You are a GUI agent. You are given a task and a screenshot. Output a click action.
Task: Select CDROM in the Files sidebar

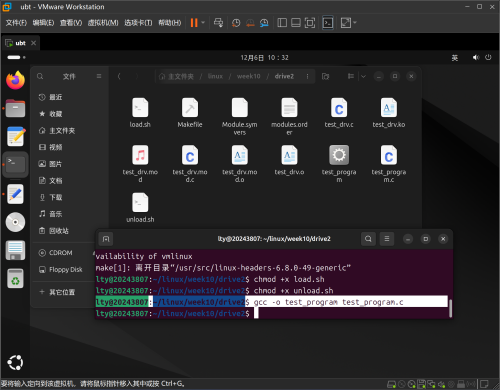pyautogui.click(x=65, y=253)
